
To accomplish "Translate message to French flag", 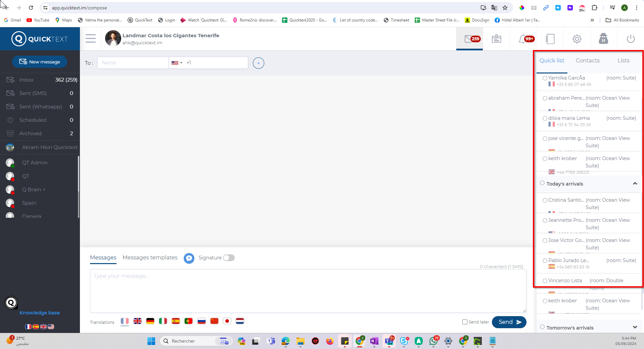I will (x=125, y=321).
